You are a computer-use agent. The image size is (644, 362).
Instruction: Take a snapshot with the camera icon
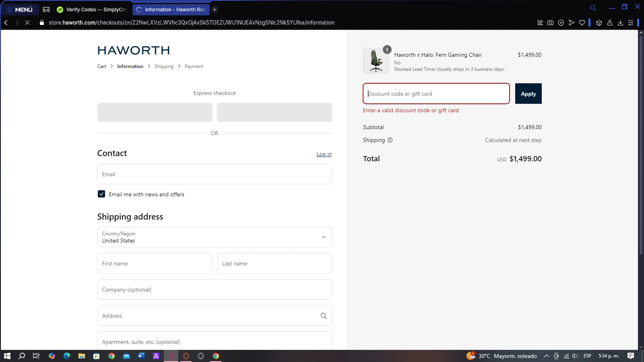pos(550,23)
